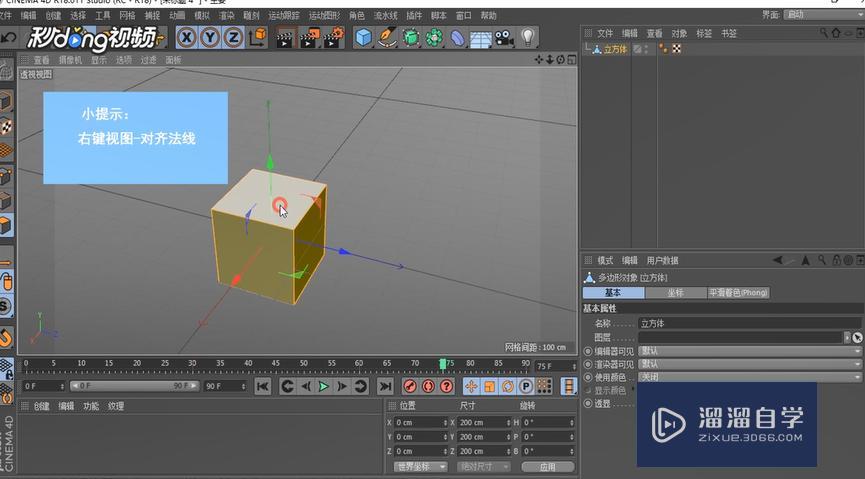Click Object Manager home icon
The width and height of the screenshot is (865, 479).
tap(836, 33)
